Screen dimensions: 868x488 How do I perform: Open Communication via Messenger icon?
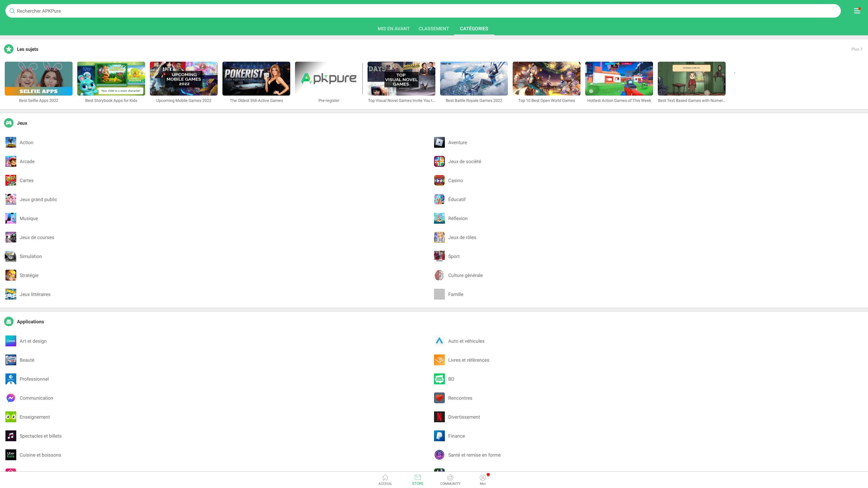point(11,398)
